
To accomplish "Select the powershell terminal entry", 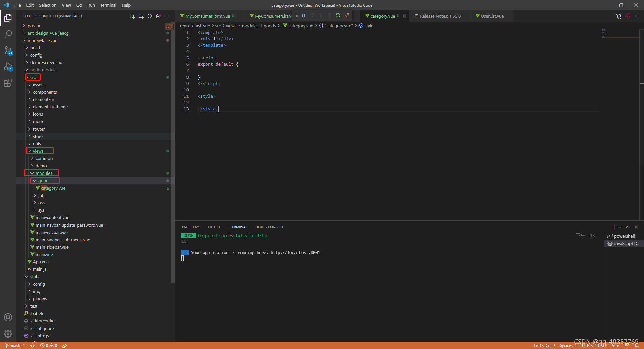I will 624,236.
